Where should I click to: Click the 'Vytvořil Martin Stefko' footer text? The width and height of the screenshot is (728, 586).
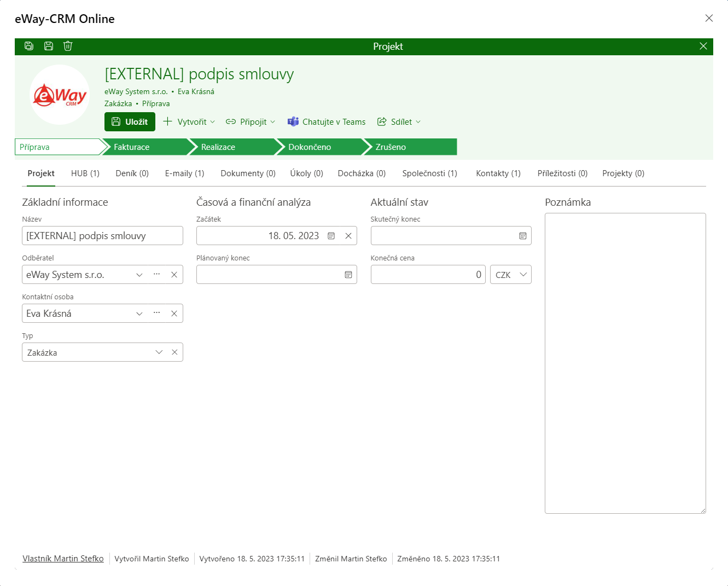click(152, 559)
